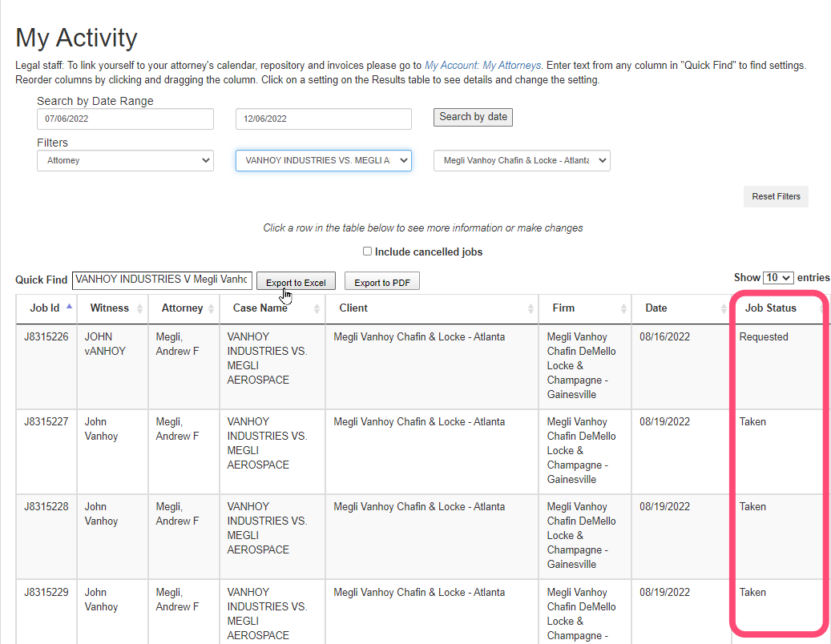Sort table by Witness column

[x=112, y=308]
